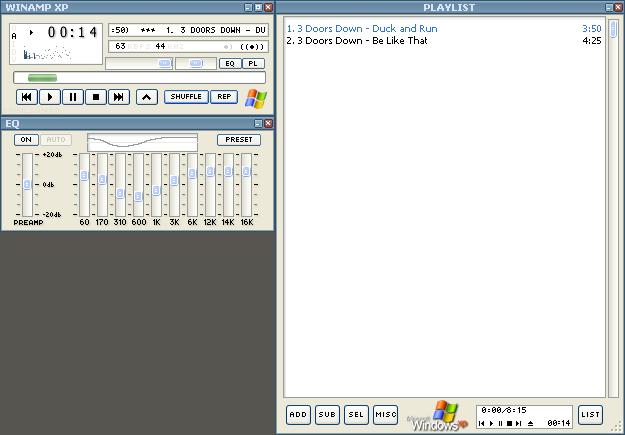The width and height of the screenshot is (625, 435).
Task: Click the playlist mini previous-track icon
Action: (x=482, y=423)
